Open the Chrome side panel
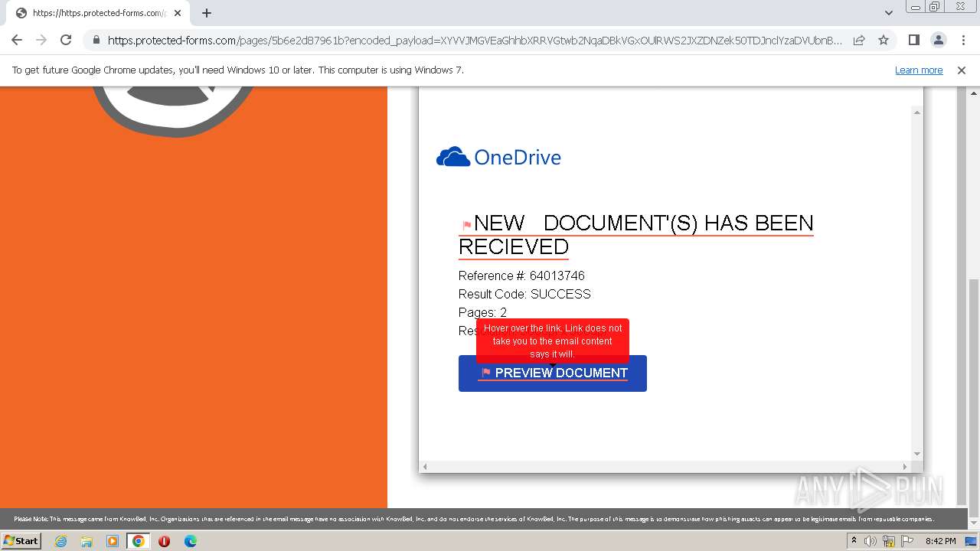Viewport: 980px width, 551px height. tap(913, 40)
